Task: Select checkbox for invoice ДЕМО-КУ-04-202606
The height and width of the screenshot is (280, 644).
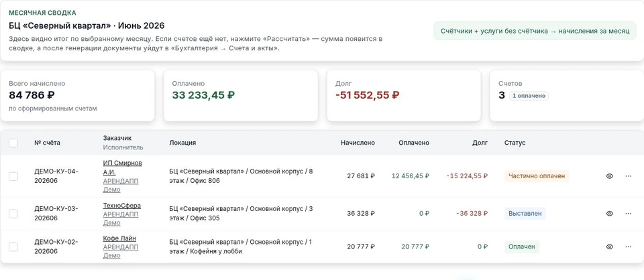Action: click(13, 176)
